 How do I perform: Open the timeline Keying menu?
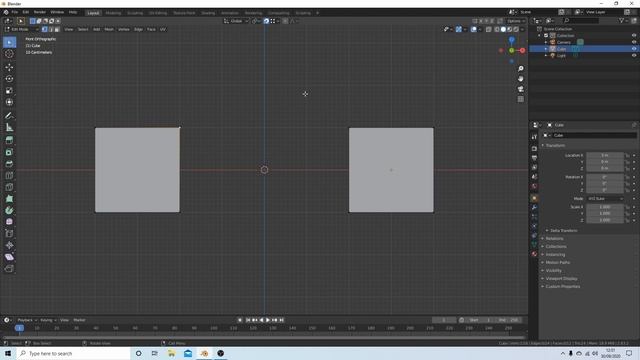(48, 320)
